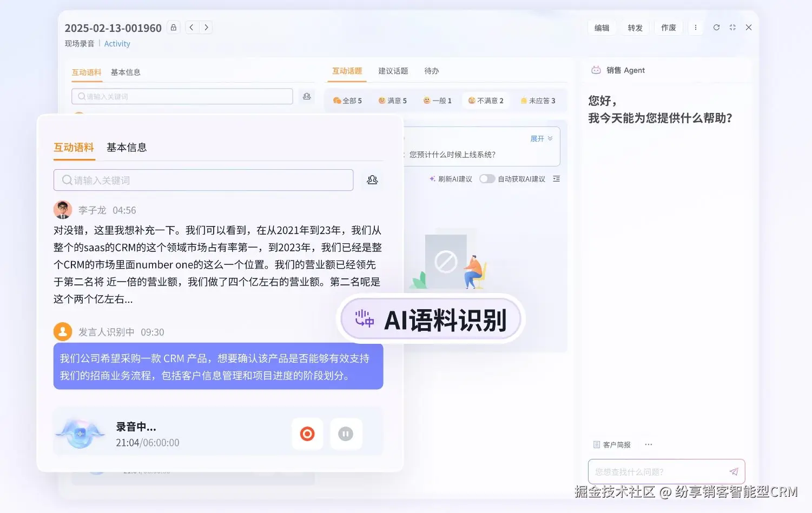This screenshot has width=812, height=513.
Task: Switch to 建议话题 tab
Action: click(x=393, y=71)
